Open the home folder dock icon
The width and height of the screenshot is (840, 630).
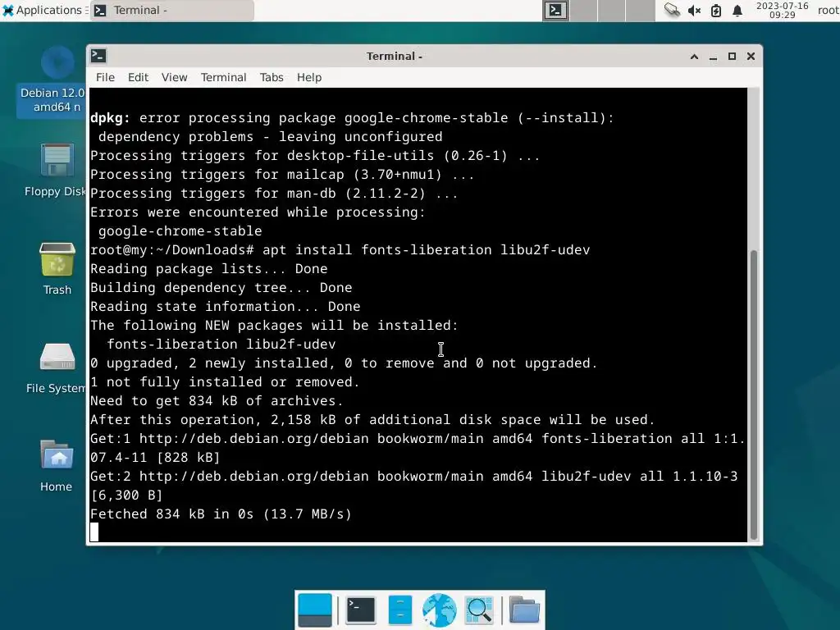click(x=524, y=610)
